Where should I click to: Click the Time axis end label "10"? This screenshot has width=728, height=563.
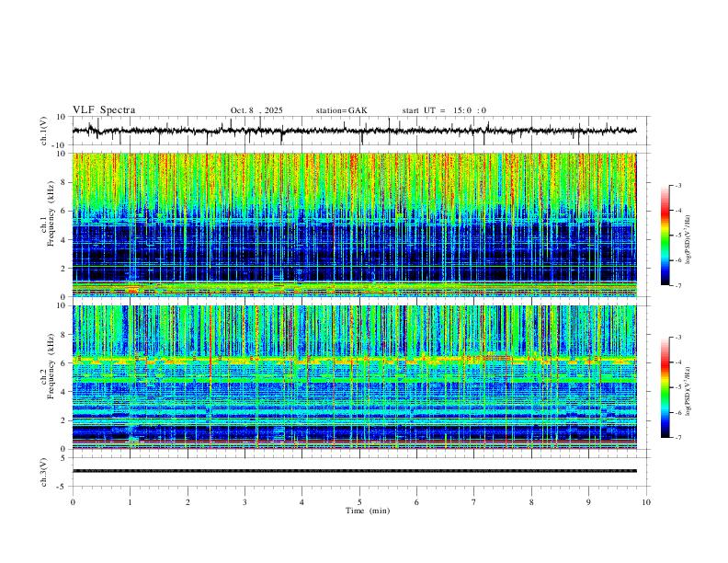click(646, 502)
